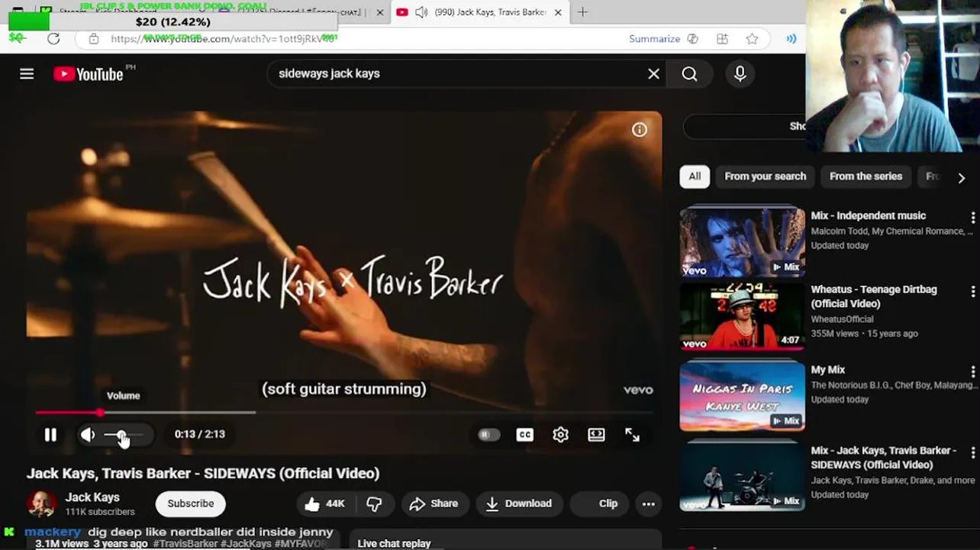This screenshot has height=550, width=980.
Task: Switch to theater mode
Action: (596, 435)
